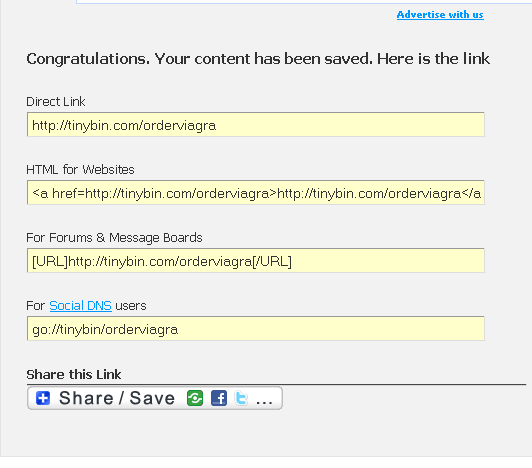
Task: Click the HTML for Websites label
Action: [80, 170]
